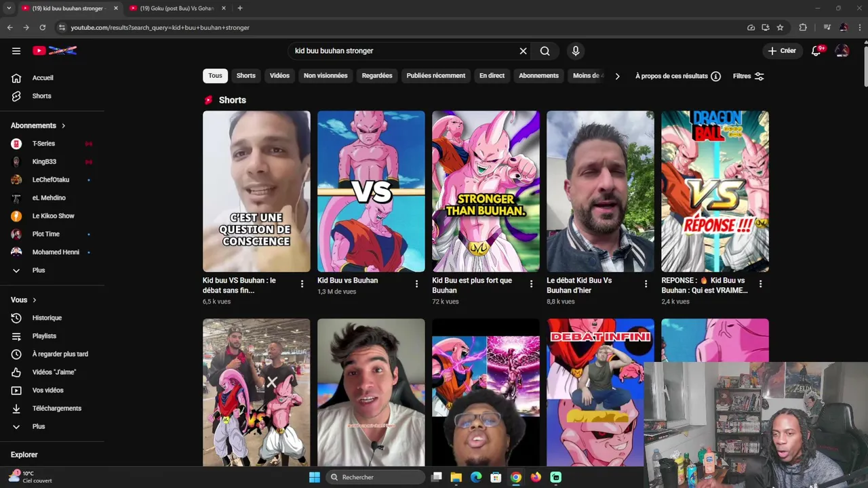
Task: Open Chrome extensions puzzle icon
Action: tap(803, 27)
